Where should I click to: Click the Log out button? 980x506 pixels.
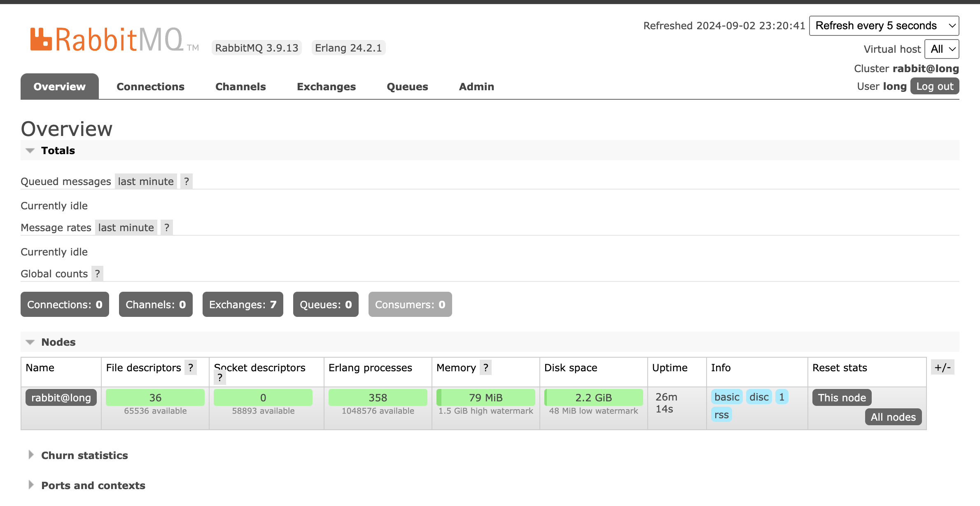pyautogui.click(x=934, y=86)
